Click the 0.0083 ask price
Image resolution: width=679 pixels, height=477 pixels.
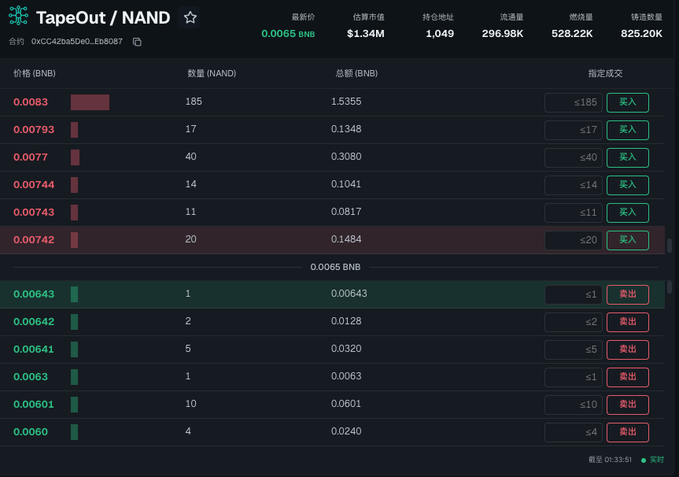coord(30,102)
